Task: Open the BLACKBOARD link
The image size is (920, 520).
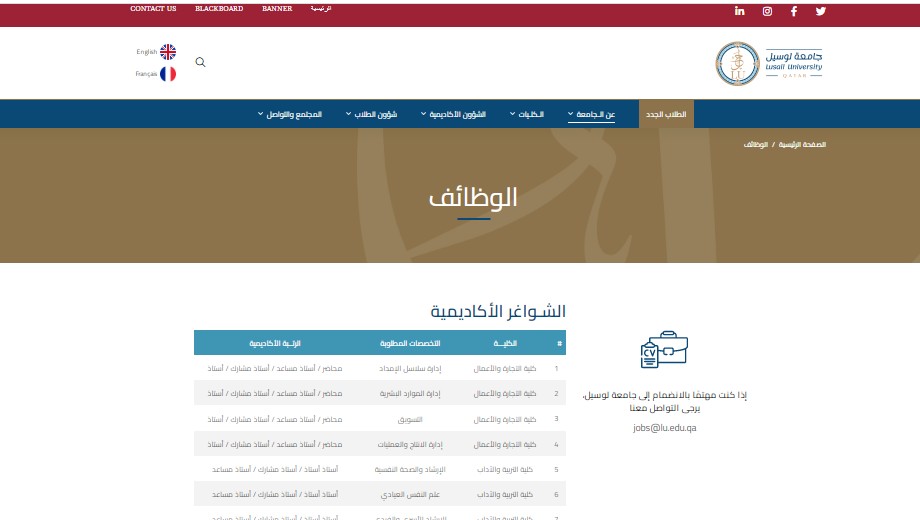Action: 219,9
